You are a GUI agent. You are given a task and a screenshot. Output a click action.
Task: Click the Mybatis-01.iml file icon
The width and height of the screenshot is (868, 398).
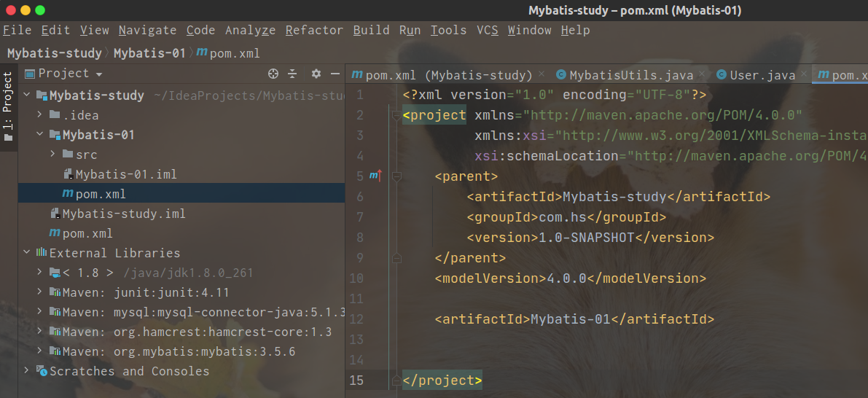[x=69, y=174]
